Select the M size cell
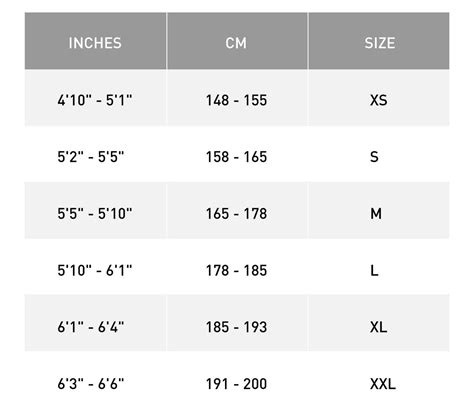 coord(379,211)
